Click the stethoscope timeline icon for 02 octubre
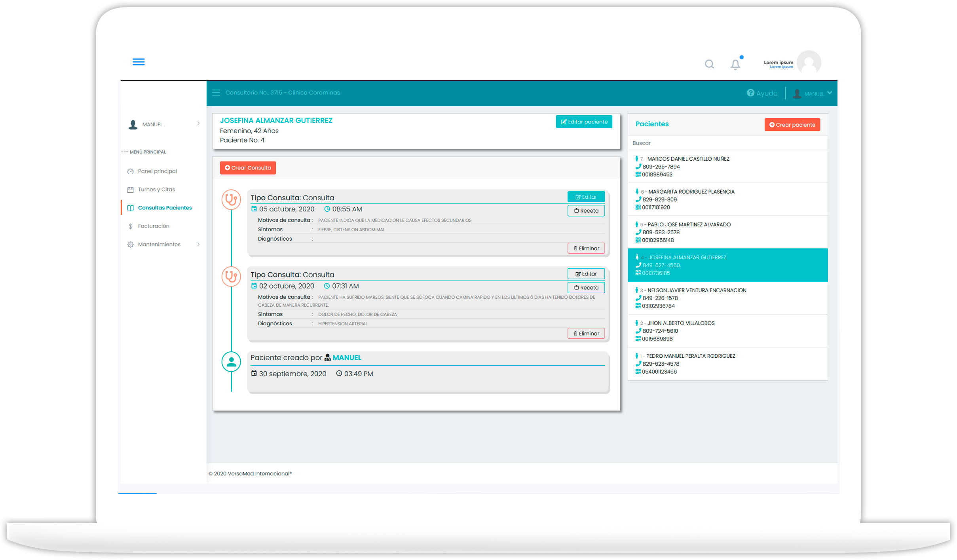 231,276
